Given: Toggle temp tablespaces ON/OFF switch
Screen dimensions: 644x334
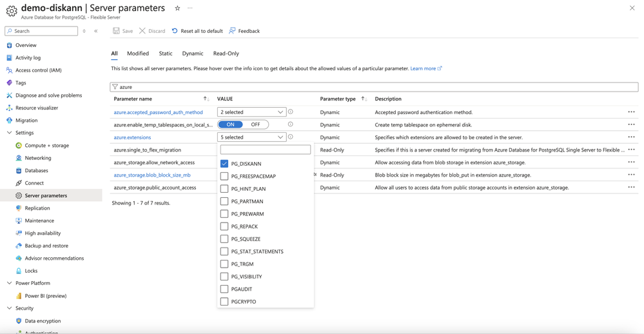Looking at the screenshot, I should click(x=243, y=124).
